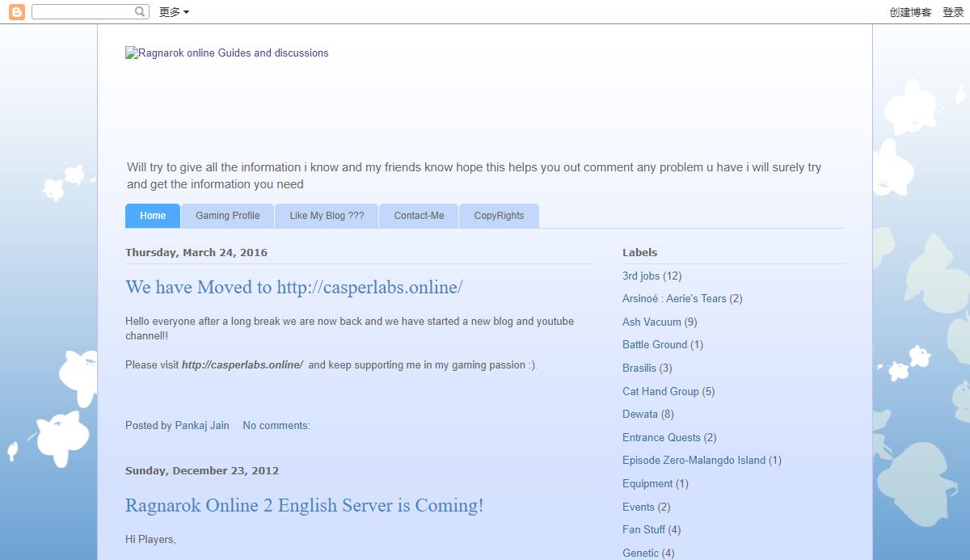Click the 登录 sign-in link

coord(953,12)
